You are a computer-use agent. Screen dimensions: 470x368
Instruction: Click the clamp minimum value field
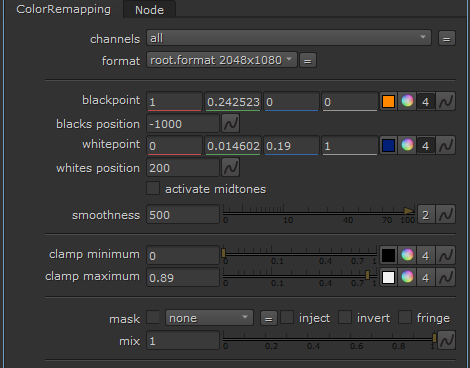tap(183, 255)
